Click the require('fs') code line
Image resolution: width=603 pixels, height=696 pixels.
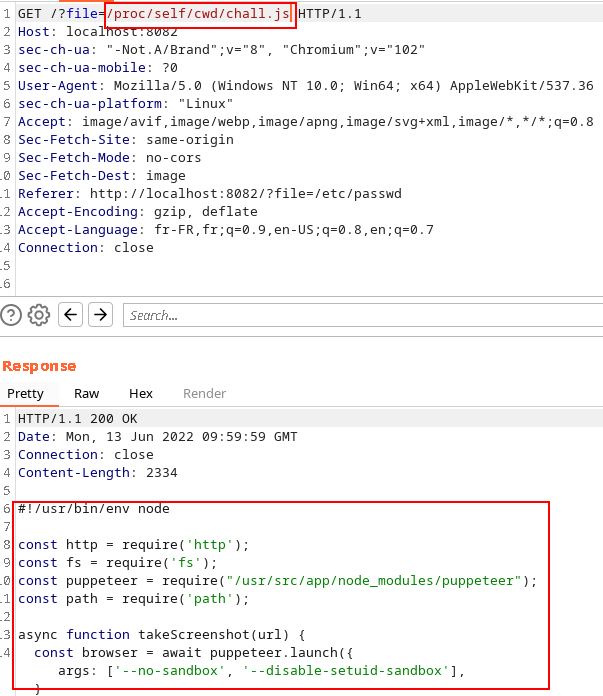pos(118,563)
